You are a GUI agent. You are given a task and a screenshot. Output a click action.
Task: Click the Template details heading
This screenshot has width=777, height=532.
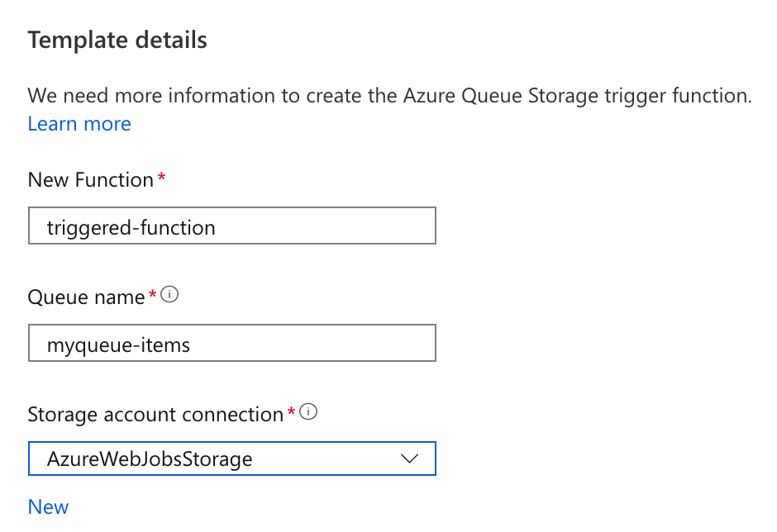(117, 40)
